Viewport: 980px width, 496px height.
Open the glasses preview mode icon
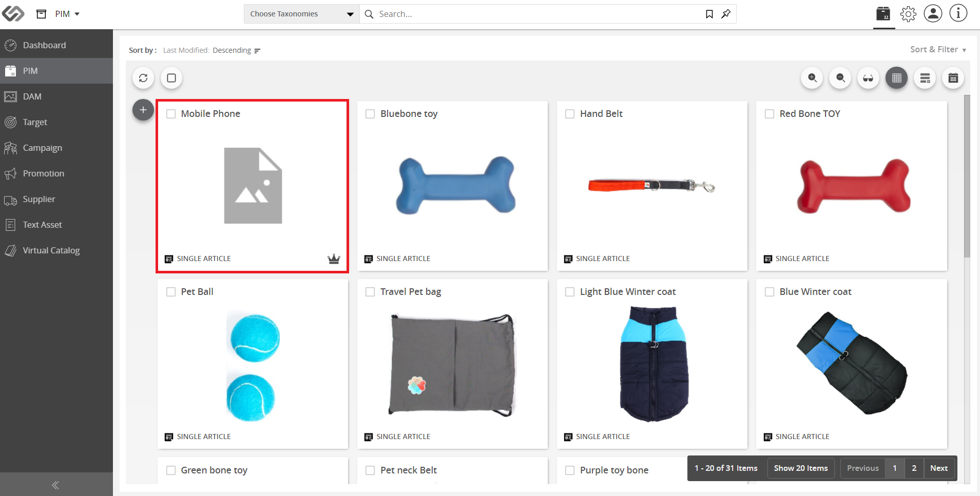pyautogui.click(x=868, y=78)
